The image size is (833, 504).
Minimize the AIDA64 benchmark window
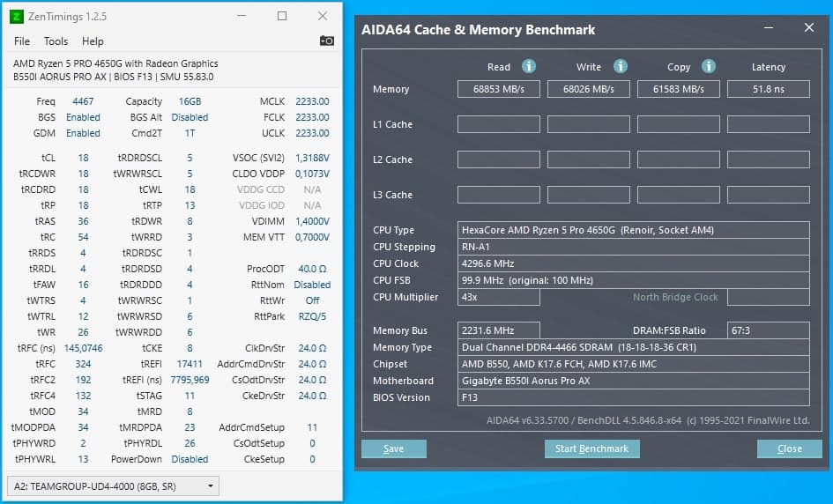pos(769,27)
